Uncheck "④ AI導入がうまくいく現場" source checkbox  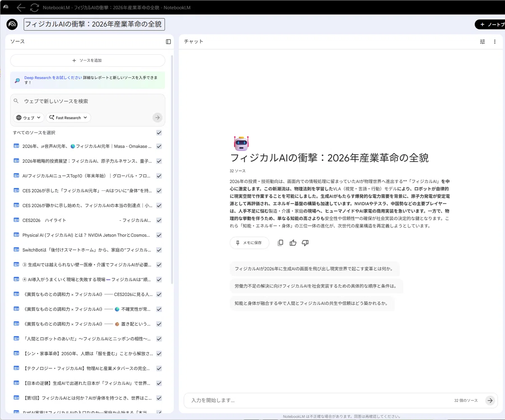[x=159, y=279]
